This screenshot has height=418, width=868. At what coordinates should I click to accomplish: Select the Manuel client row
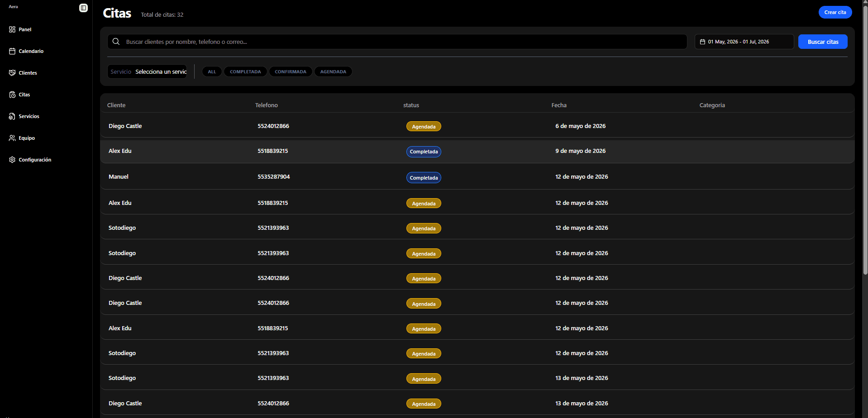point(477,177)
